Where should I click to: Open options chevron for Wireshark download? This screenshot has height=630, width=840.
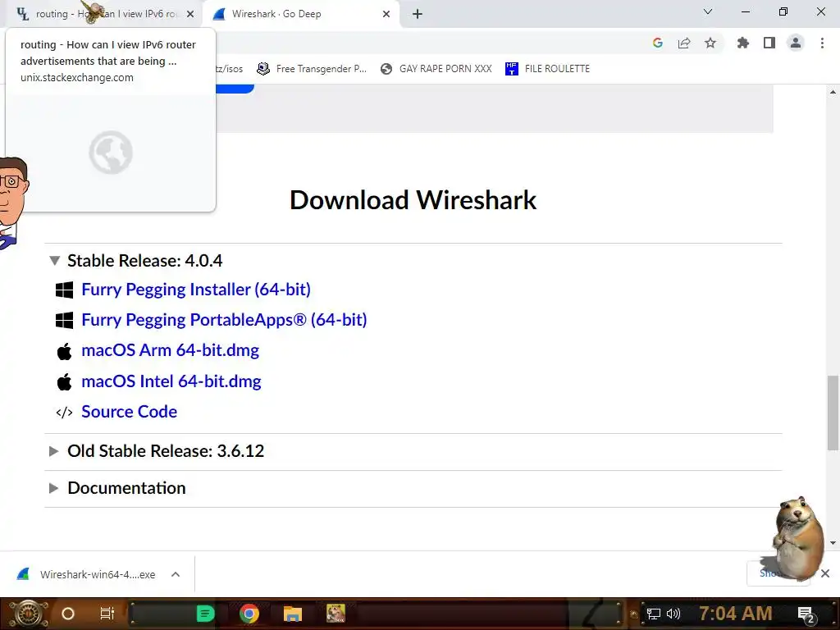click(x=176, y=574)
